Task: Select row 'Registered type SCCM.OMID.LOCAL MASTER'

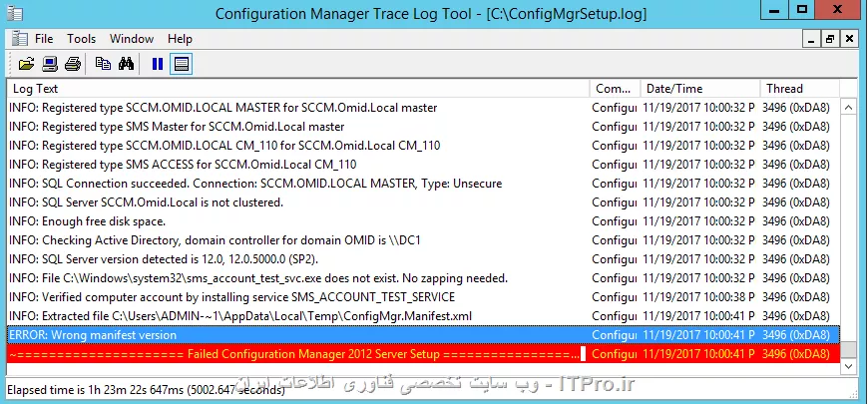Action: (423, 108)
